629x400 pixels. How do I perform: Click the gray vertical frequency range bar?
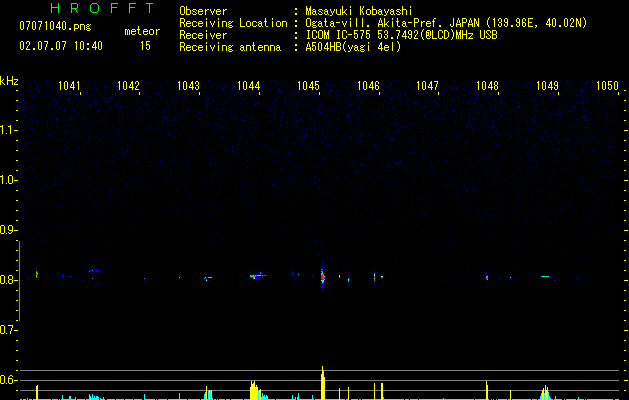20,281
